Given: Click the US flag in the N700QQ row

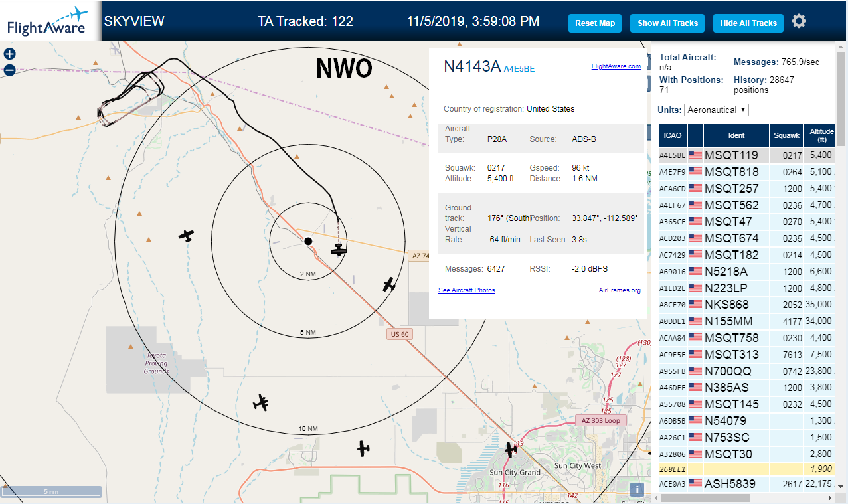Looking at the screenshot, I should pyautogui.click(x=695, y=371).
